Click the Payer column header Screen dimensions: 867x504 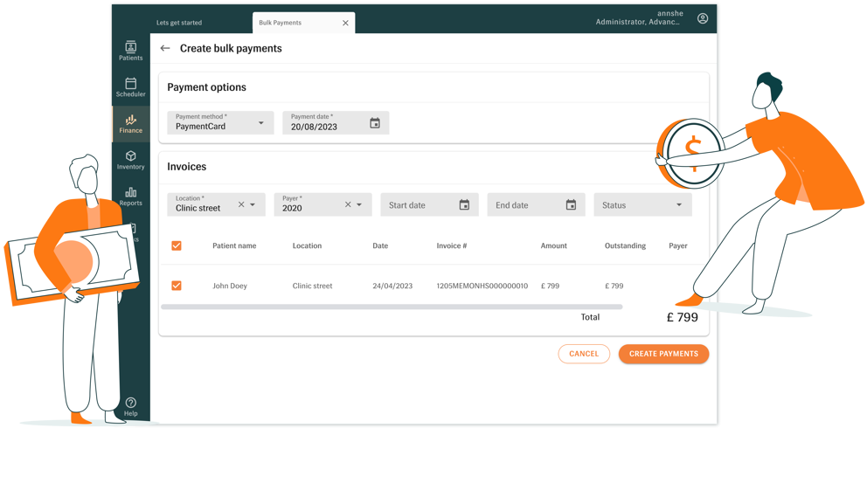click(678, 245)
